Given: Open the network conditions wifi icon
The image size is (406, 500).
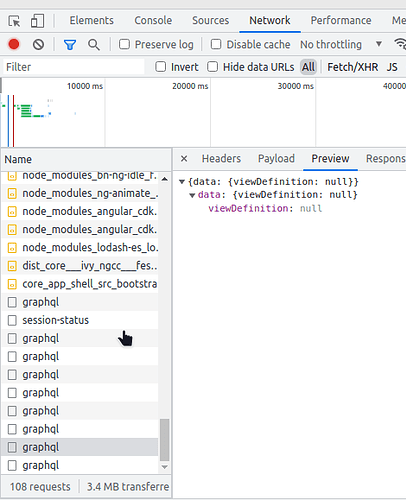Looking at the screenshot, I should [400, 44].
